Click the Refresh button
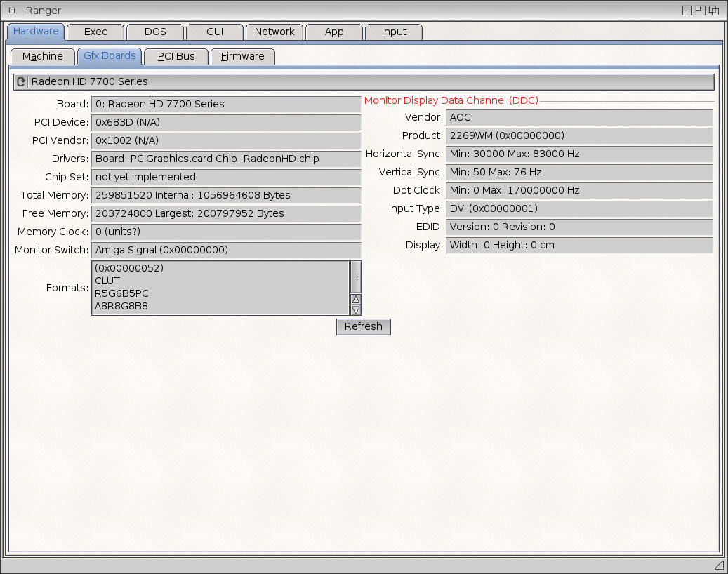The width and height of the screenshot is (728, 574). pyautogui.click(x=364, y=326)
